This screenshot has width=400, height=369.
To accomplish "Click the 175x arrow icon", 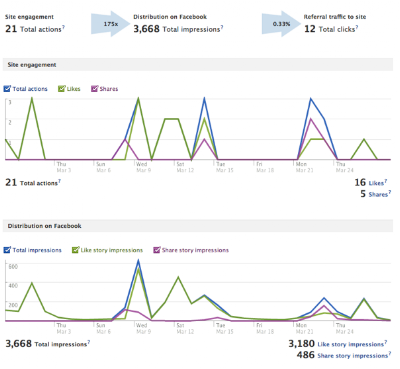I will (111, 24).
